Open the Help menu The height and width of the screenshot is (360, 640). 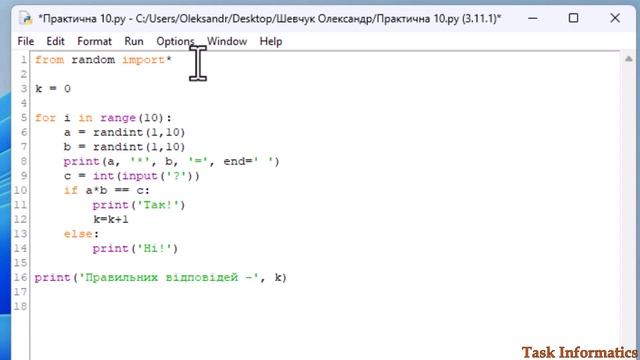click(271, 42)
